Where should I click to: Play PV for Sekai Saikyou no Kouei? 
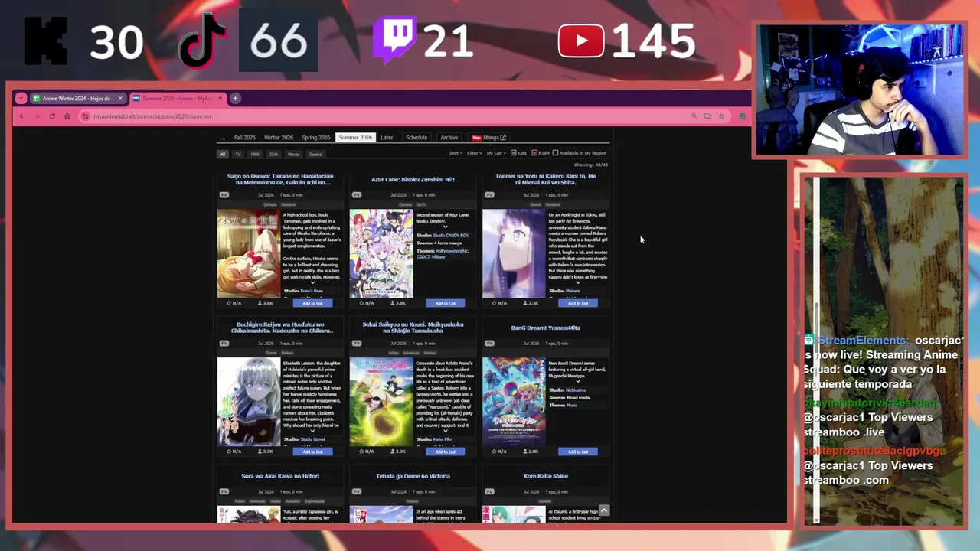pos(357,344)
